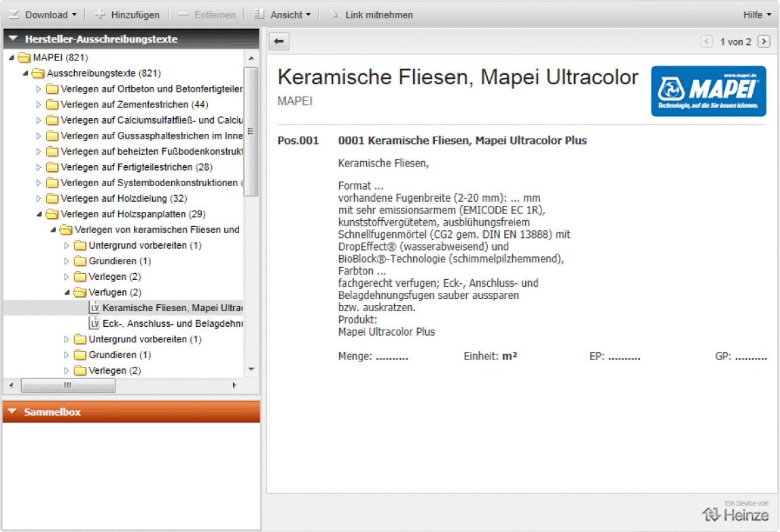Click product name Mapei Ultracolor Plus
Screen dimensions: 780x532
click(x=387, y=332)
